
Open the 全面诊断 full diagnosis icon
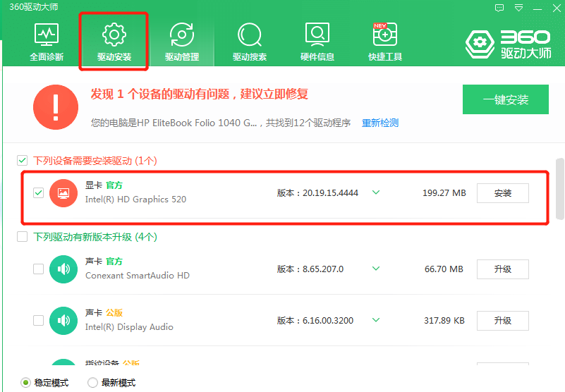47,35
